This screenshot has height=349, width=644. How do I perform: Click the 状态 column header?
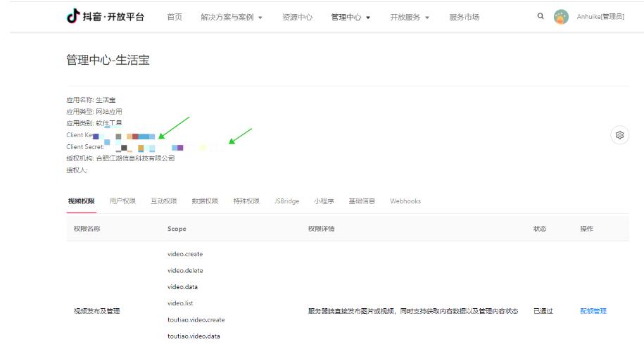click(x=540, y=229)
